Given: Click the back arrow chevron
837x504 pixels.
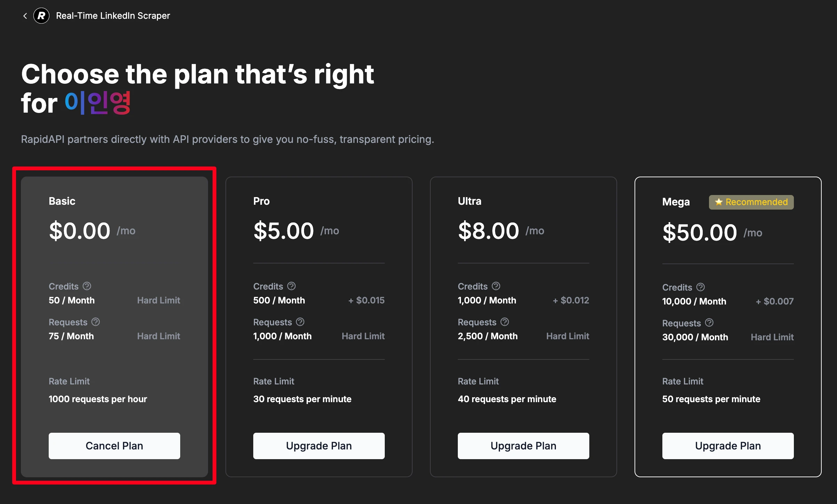Looking at the screenshot, I should click(x=25, y=16).
